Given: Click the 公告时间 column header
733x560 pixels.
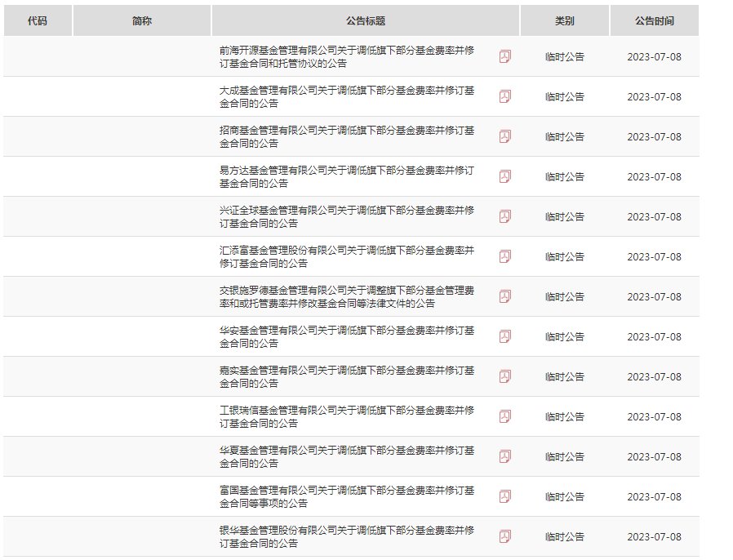Looking at the screenshot, I should pyautogui.click(x=655, y=20).
